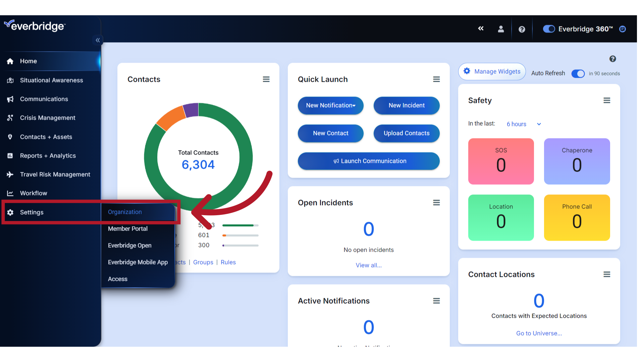
Task: Open the New Notification dropdown
Action: pyautogui.click(x=330, y=106)
